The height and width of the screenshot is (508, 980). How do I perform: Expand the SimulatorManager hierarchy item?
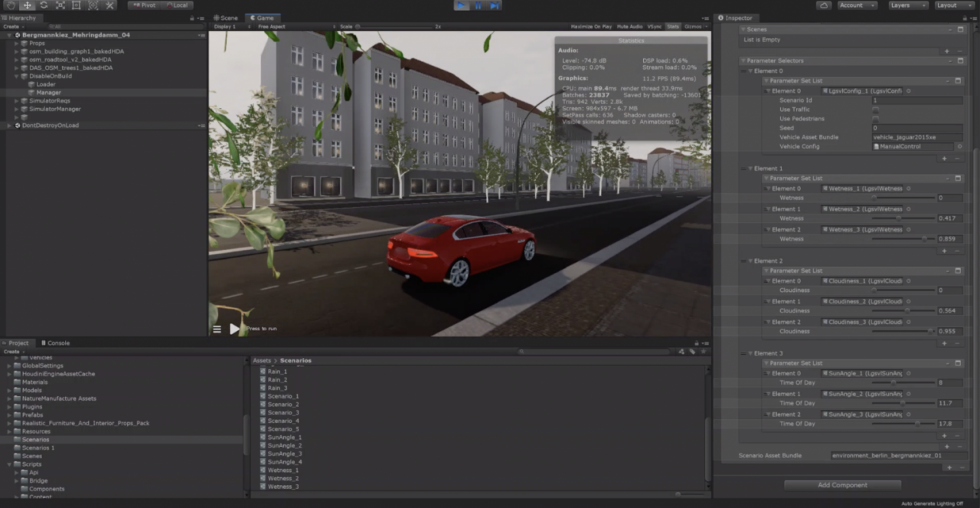16,109
